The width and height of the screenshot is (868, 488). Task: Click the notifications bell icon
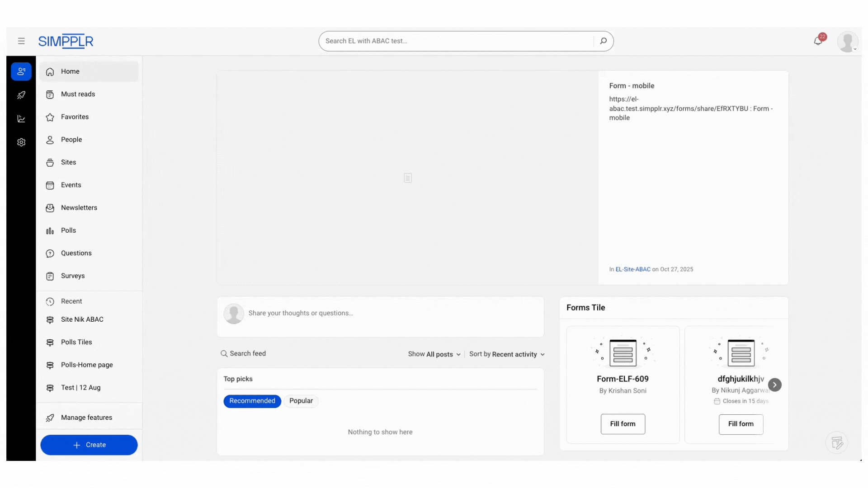pos(818,41)
